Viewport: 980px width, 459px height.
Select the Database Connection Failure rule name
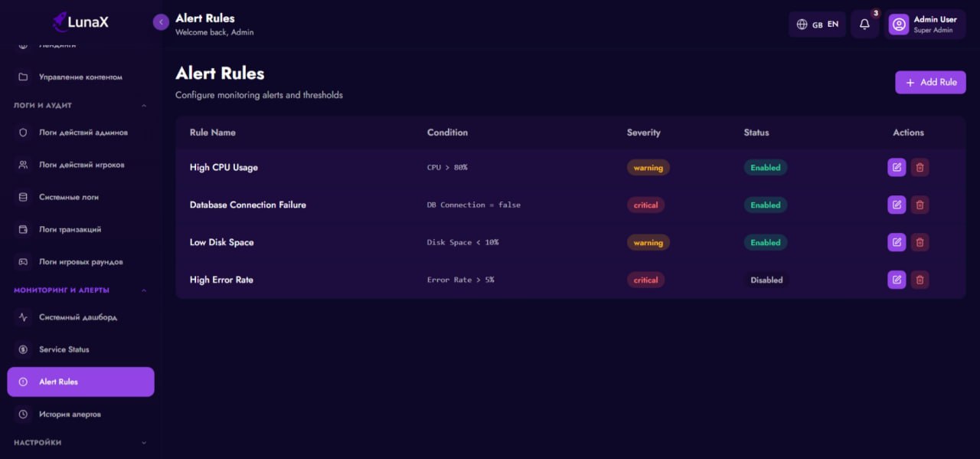pyautogui.click(x=248, y=205)
